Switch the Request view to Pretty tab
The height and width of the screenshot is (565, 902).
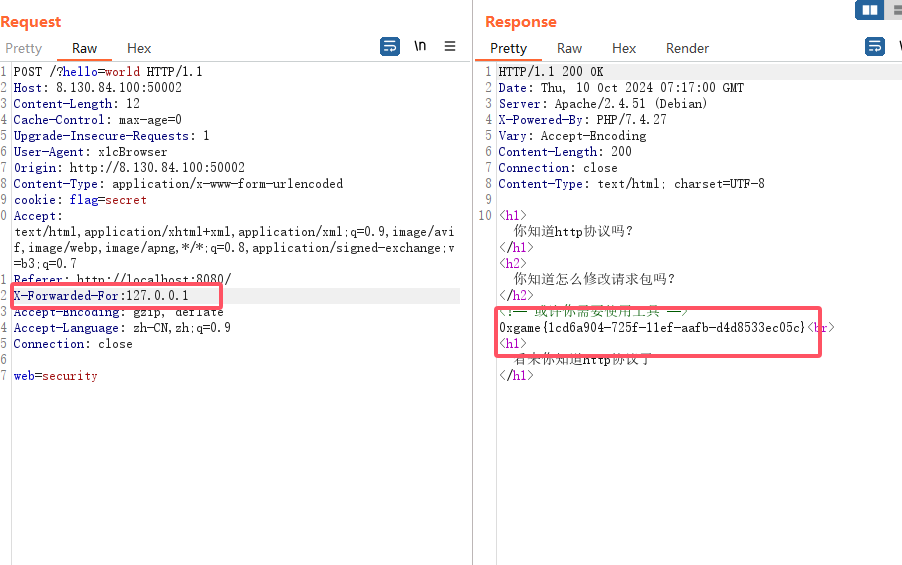pos(23,48)
